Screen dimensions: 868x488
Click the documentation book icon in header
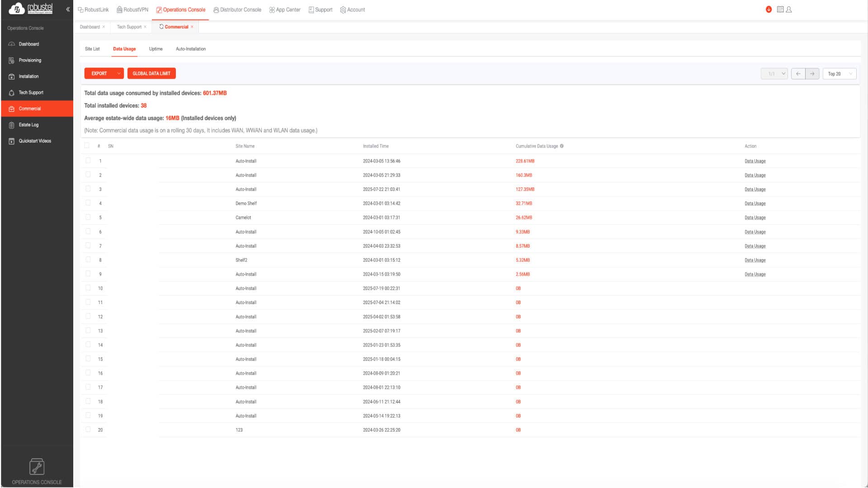click(780, 9)
